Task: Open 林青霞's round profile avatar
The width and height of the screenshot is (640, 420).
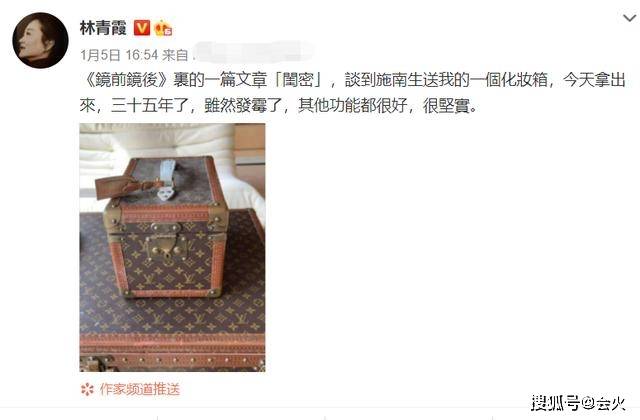Action: (40, 40)
